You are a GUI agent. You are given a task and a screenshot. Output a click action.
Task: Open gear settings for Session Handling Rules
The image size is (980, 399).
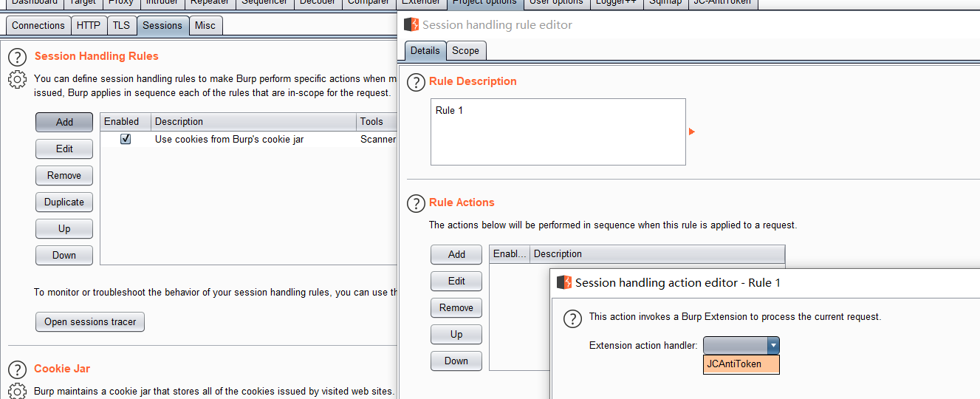tap(18, 80)
